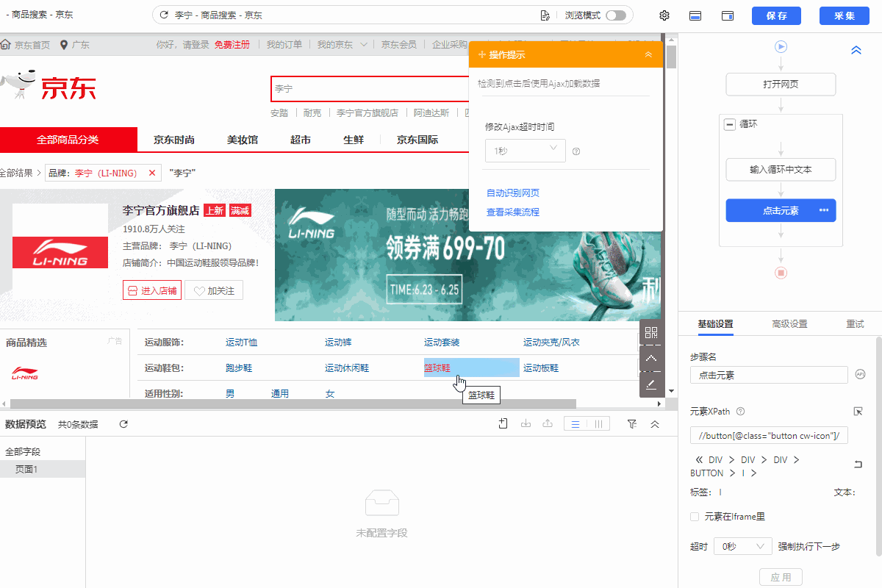
Task: Click the return arrow icon beside XPath breadcrumb
Action: click(x=858, y=464)
